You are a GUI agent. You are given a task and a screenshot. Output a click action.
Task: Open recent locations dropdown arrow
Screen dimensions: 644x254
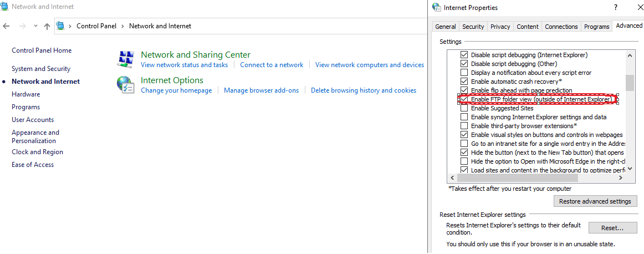pos(35,26)
